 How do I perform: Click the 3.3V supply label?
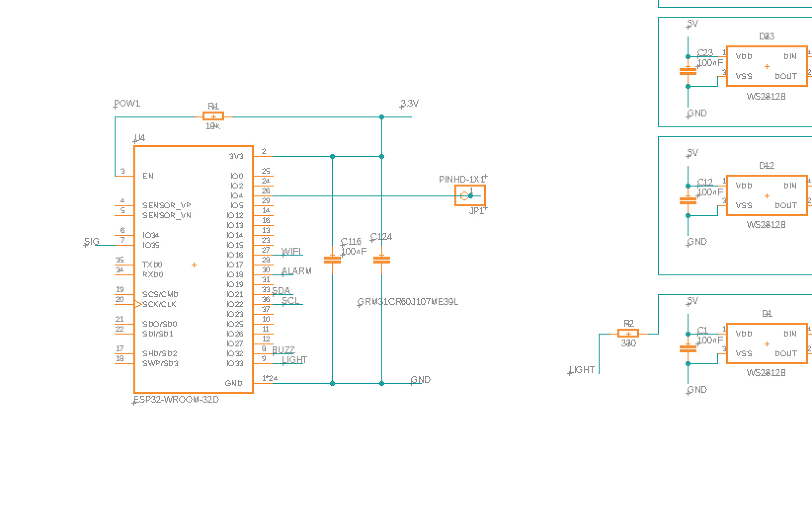click(409, 104)
